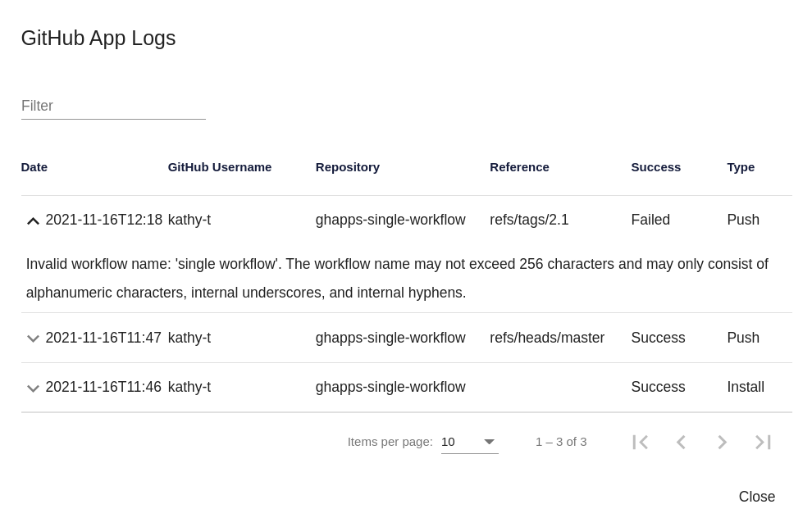Viewport: 812px width, 518px height.
Task: Expand the 2021-11-16T11:47 log row
Action: pyautogui.click(x=33, y=339)
